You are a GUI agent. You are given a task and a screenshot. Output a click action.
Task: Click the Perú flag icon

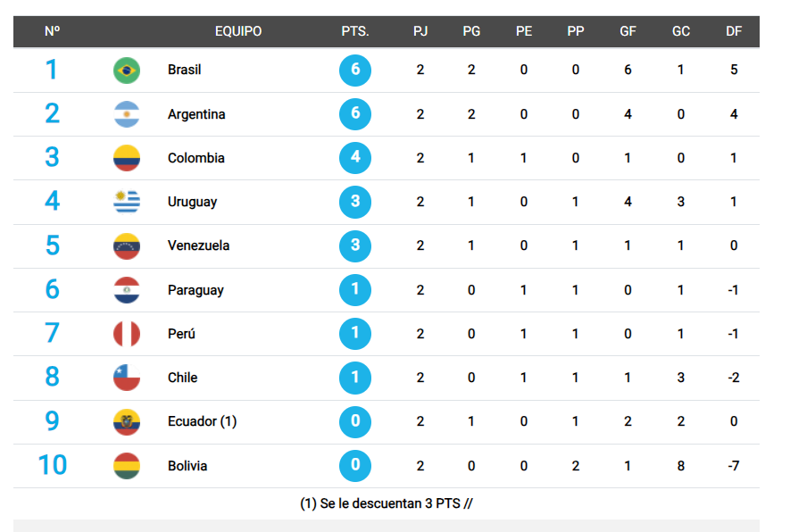click(x=127, y=334)
